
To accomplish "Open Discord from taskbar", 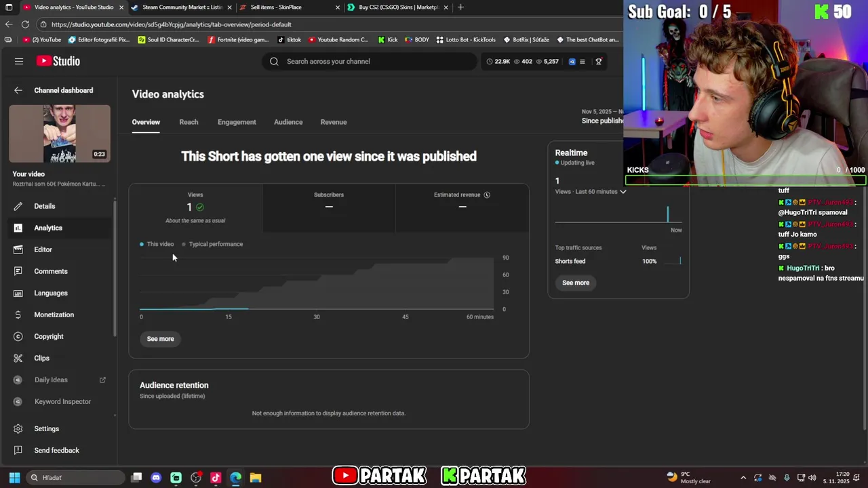I will [156, 478].
